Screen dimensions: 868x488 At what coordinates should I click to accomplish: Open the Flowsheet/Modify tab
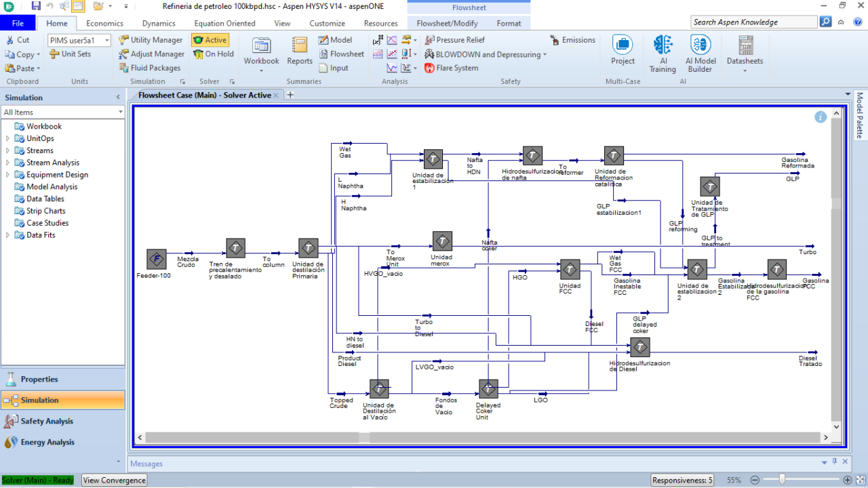[x=448, y=23]
